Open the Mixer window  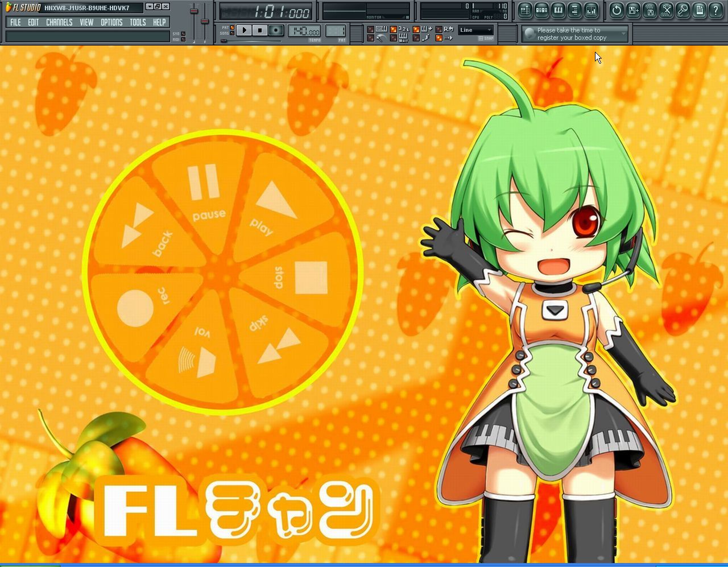point(591,10)
